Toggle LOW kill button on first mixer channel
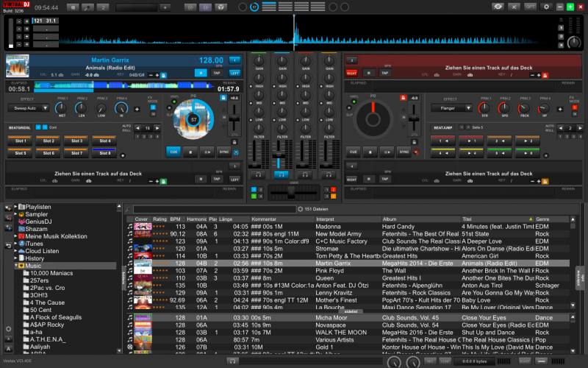The width and height of the screenshot is (588, 368). 251,120
